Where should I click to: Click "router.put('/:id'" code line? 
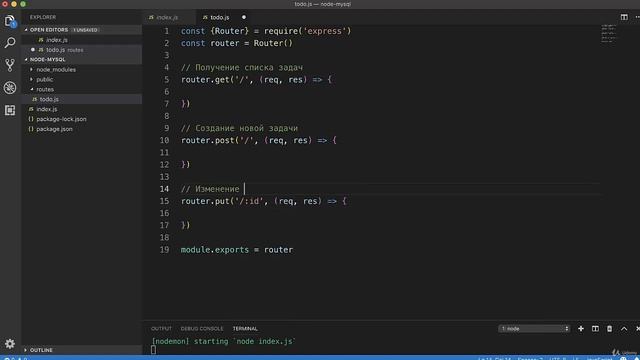[x=264, y=201]
